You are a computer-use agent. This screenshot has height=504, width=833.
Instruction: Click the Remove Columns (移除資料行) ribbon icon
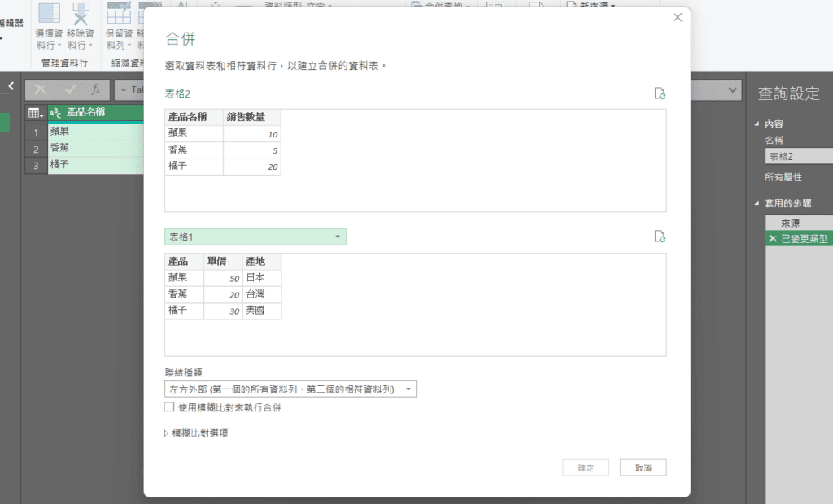(81, 14)
